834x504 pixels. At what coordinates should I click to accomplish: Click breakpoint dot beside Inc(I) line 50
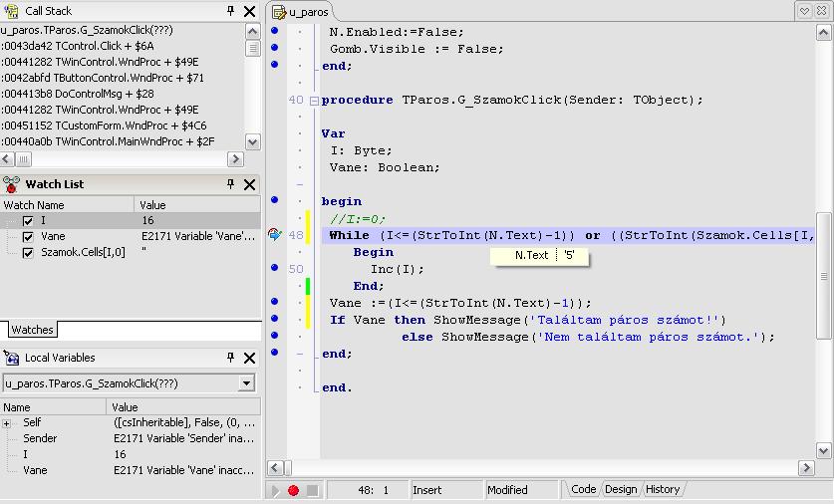pos(274,267)
